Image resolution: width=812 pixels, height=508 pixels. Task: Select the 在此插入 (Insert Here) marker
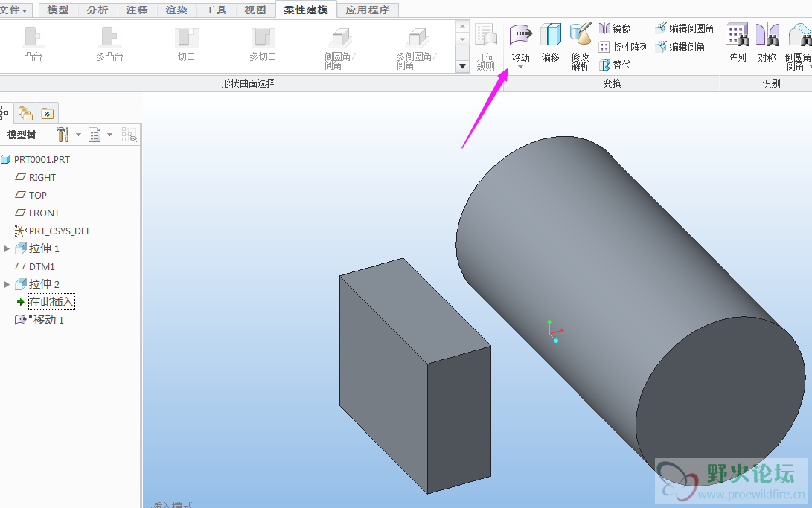coord(45,301)
